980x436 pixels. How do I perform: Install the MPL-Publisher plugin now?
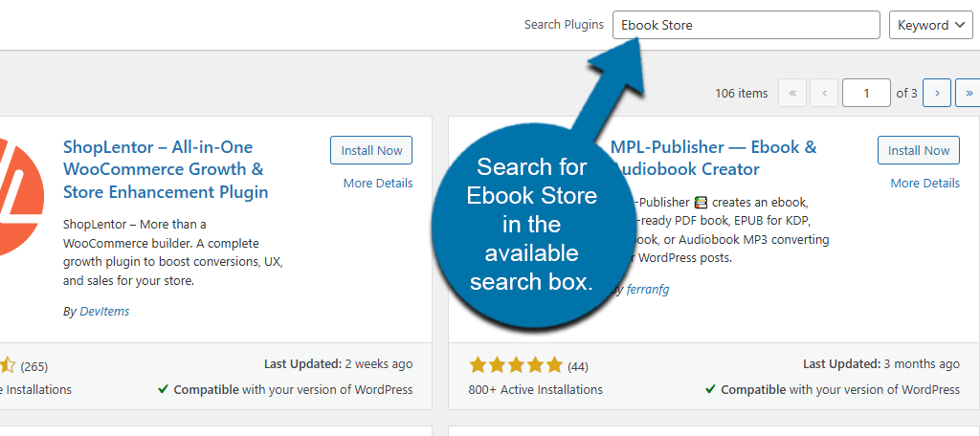coord(919,150)
